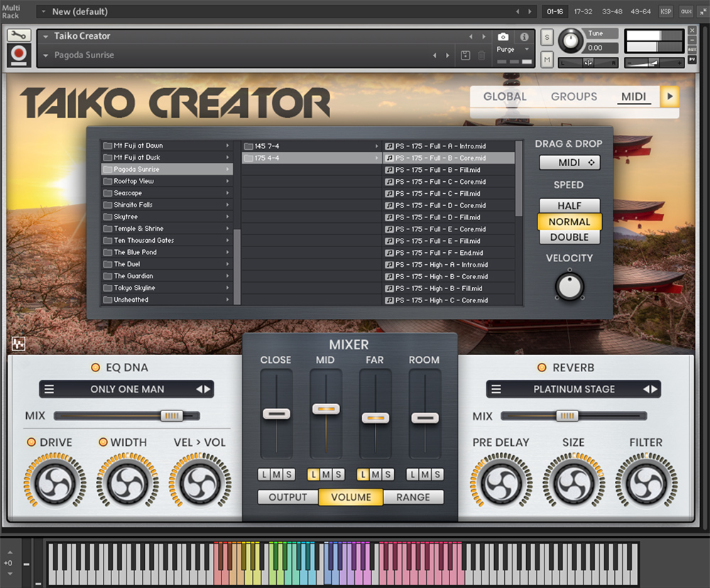
Task: Switch to the GROUPS tab
Action: [x=574, y=97]
